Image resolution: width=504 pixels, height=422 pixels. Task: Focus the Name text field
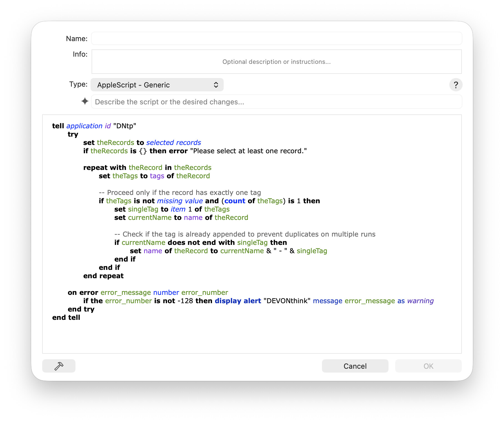(276, 39)
